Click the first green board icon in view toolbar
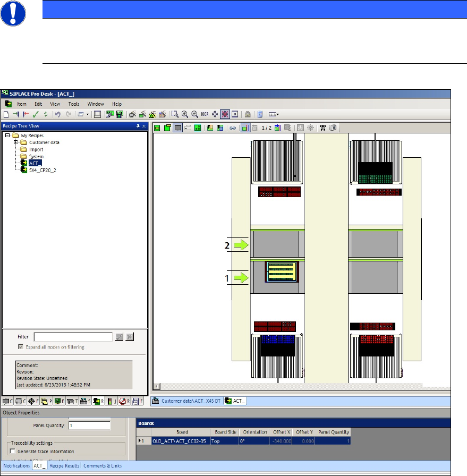Image resolution: width=467 pixels, height=476 pixels. pos(157,128)
